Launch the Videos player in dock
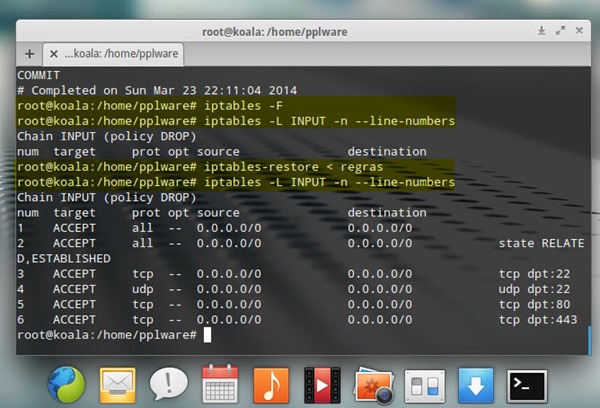The image size is (600, 408). tap(322, 385)
